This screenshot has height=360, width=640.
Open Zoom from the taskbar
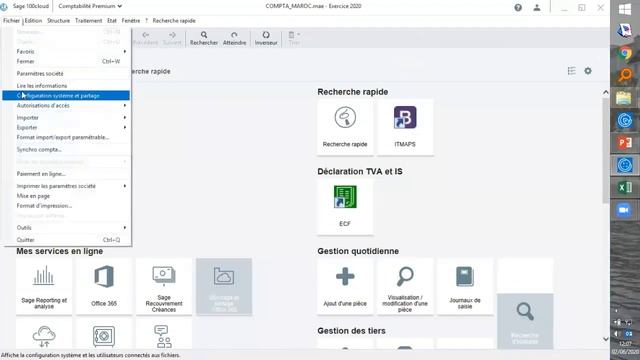pyautogui.click(x=625, y=210)
